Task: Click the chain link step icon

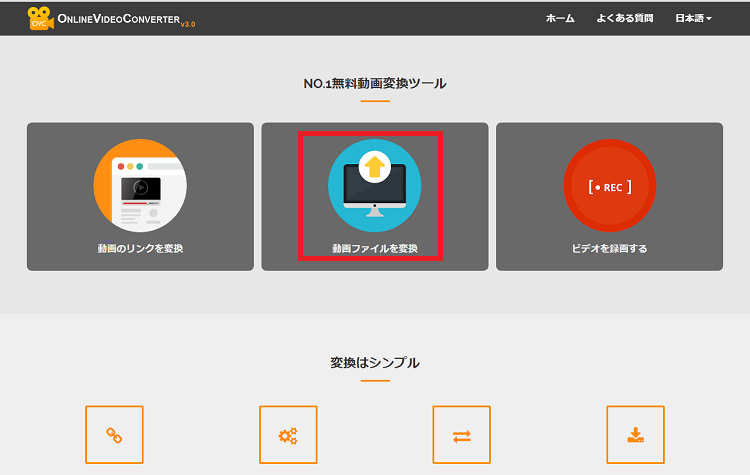Action: (114, 435)
